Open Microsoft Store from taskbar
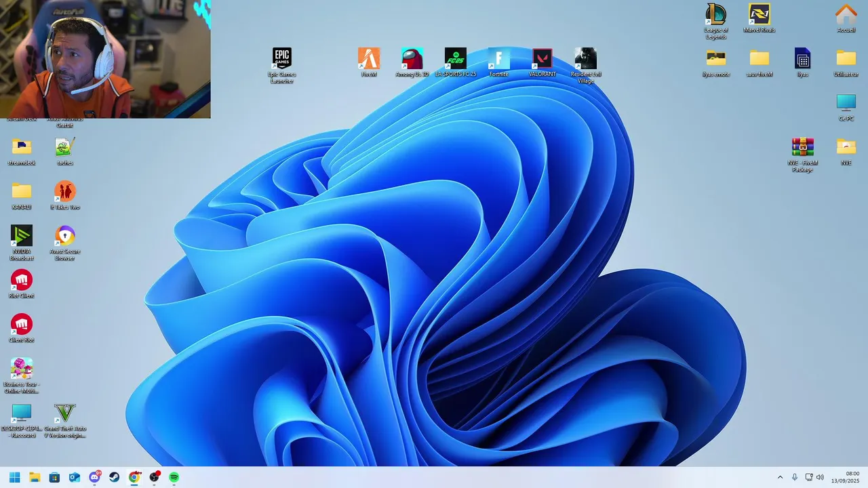 click(54, 477)
